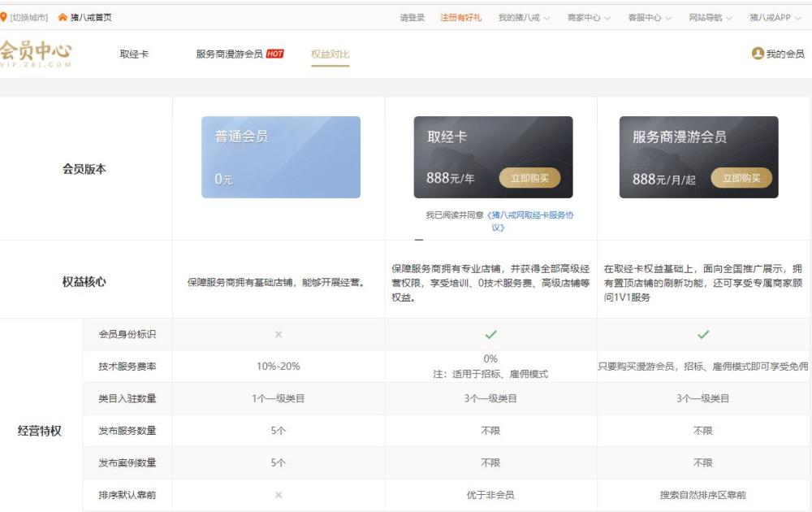Click the 取经卡 888元/年 card
The height and width of the screenshot is (512, 812).
tap(493, 157)
